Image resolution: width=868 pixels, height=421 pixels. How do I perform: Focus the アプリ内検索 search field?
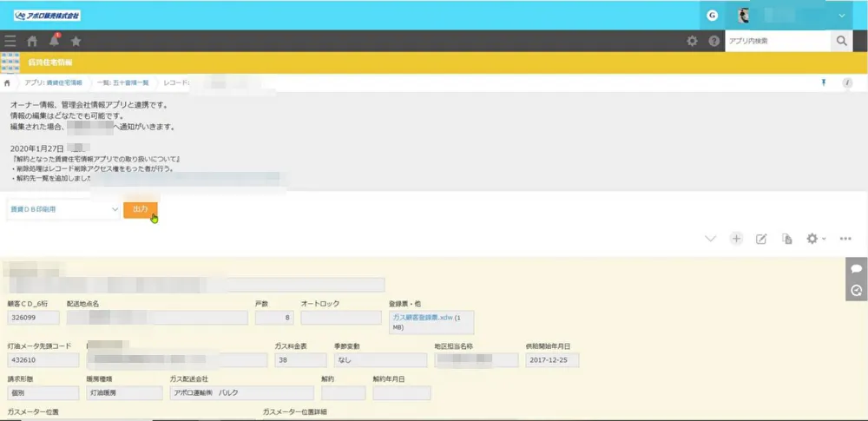(777, 41)
